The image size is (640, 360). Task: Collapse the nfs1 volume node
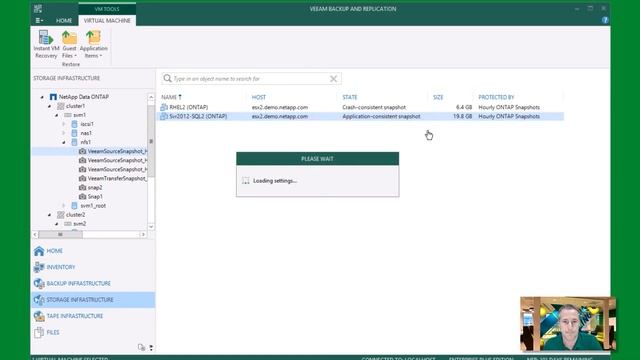(64, 142)
